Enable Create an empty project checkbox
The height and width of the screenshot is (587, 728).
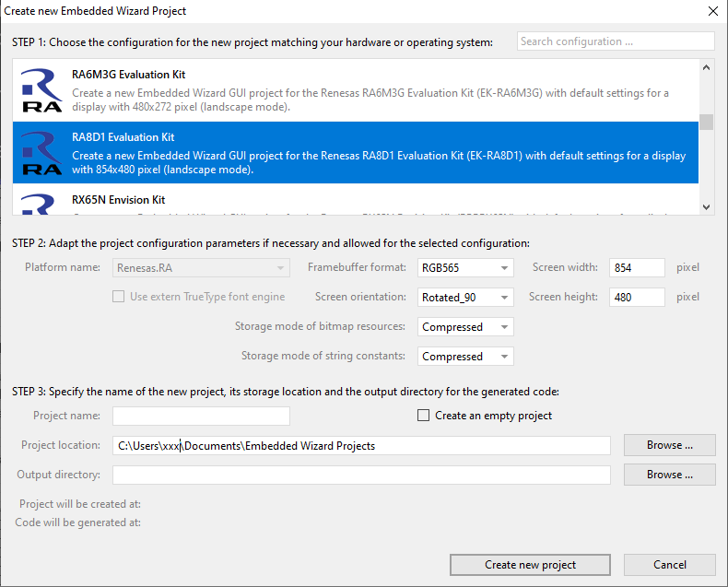424,416
